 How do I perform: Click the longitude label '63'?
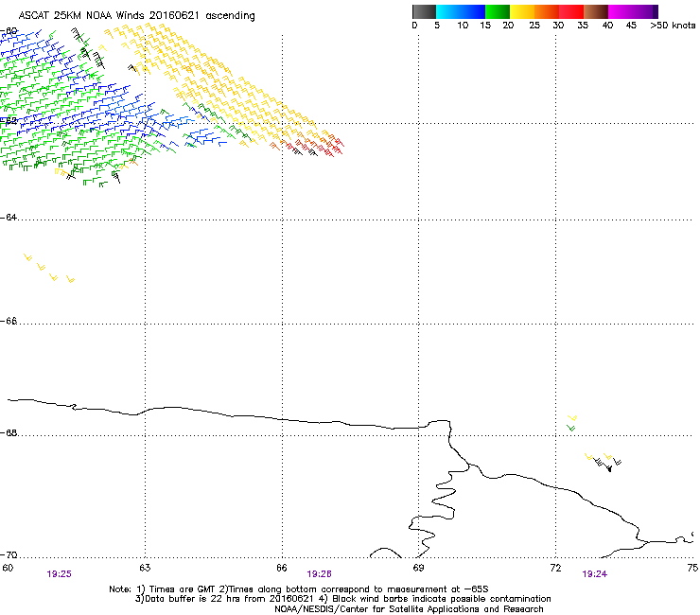pos(145,568)
